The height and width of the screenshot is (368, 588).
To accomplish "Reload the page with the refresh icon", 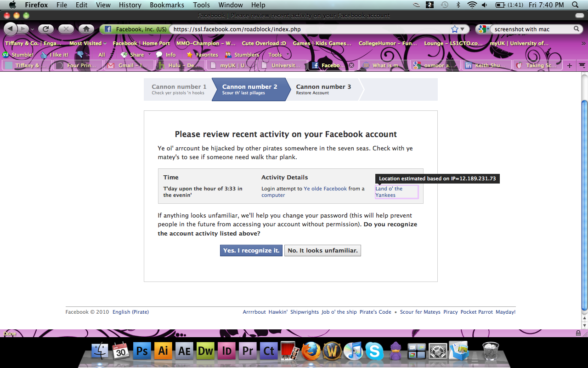I will (x=45, y=29).
